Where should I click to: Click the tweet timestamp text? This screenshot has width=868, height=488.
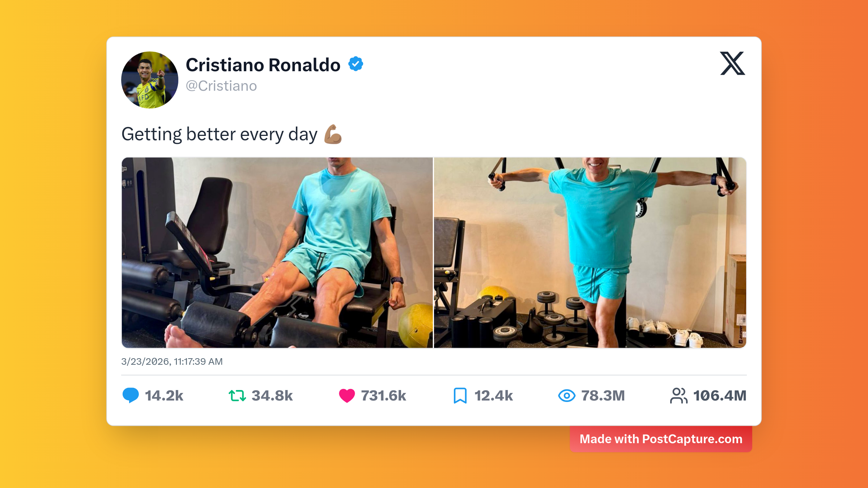pos(172,361)
